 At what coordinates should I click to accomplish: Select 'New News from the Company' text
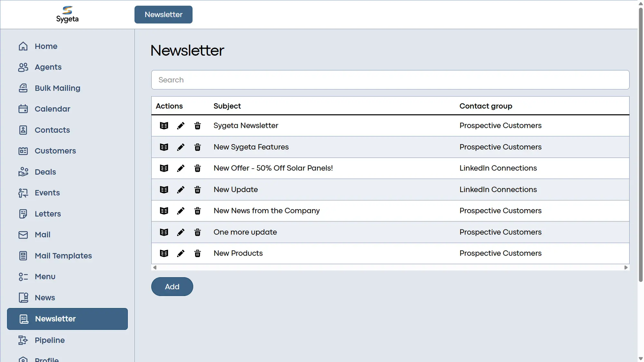267,211
